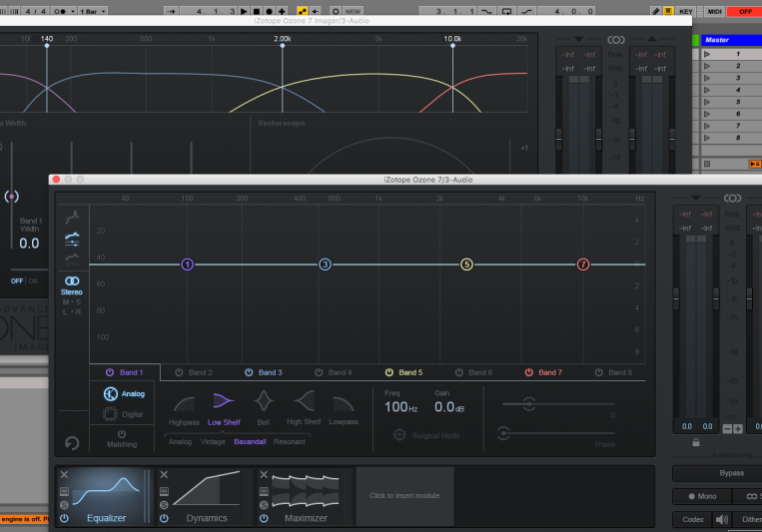The width and height of the screenshot is (762, 532).
Task: Toggle the Band 5 power button
Action: (x=389, y=372)
